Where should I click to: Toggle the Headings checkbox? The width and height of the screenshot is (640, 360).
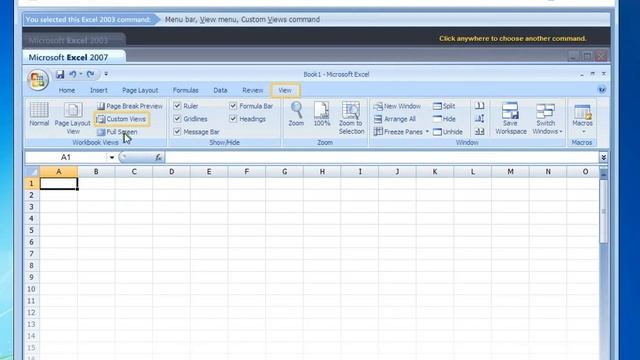(233, 119)
